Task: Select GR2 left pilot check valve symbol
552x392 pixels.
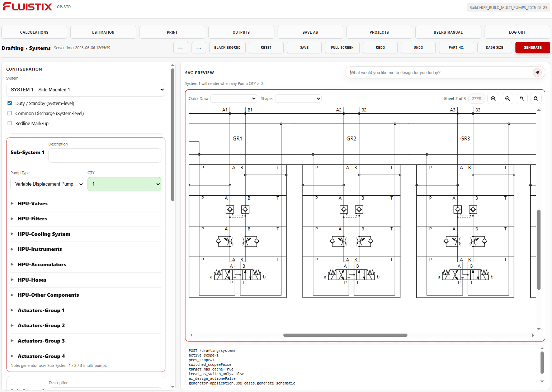Action: (344, 209)
